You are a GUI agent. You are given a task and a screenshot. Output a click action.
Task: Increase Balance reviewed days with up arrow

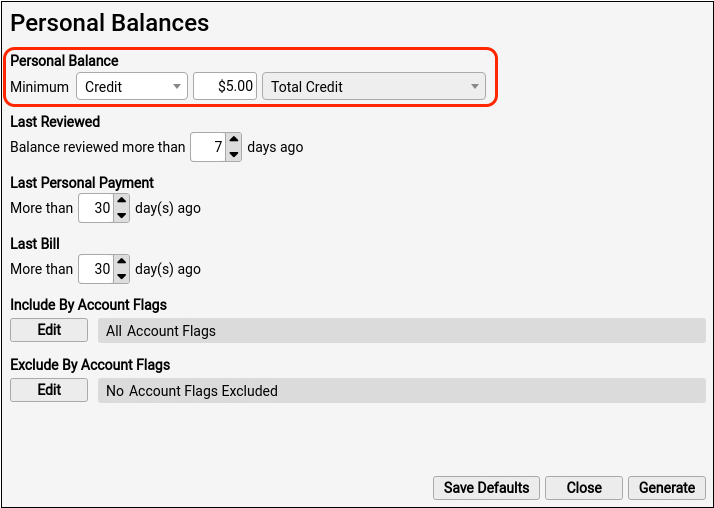pos(234,140)
